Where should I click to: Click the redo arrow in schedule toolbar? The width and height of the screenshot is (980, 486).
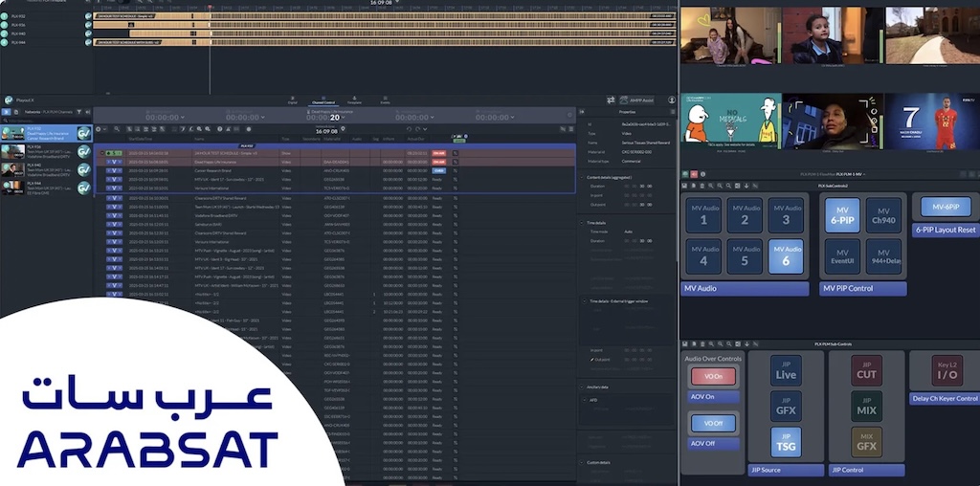pos(417,129)
